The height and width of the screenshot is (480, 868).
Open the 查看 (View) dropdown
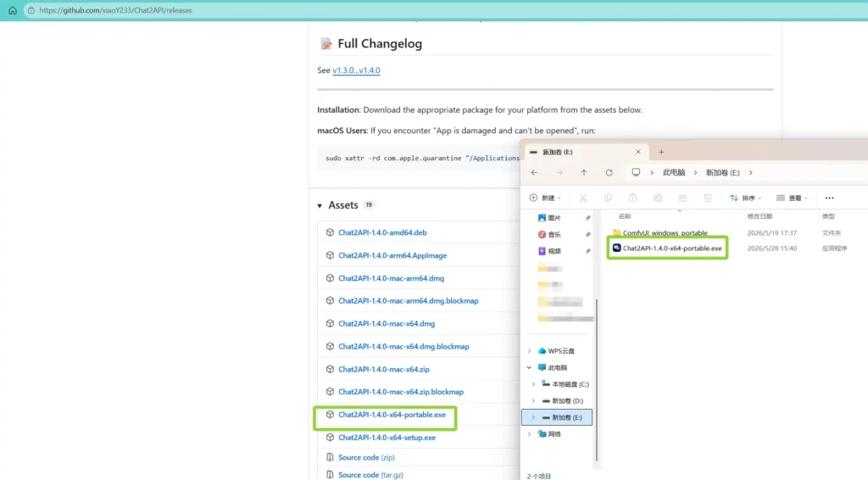click(x=793, y=198)
